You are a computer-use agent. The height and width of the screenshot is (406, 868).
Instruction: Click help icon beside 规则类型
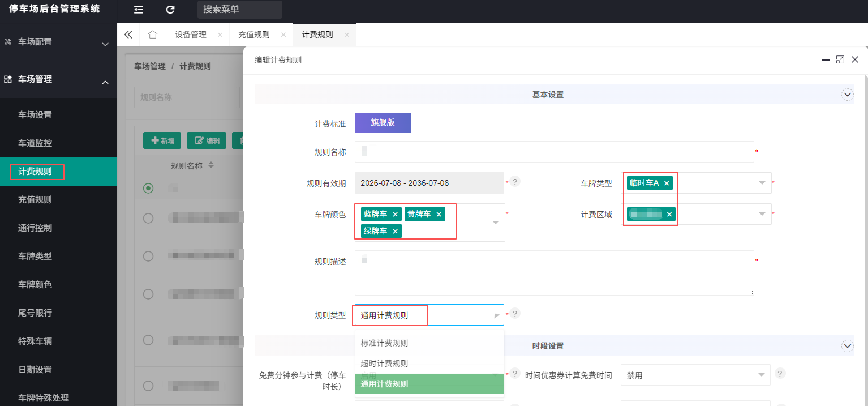[515, 314]
